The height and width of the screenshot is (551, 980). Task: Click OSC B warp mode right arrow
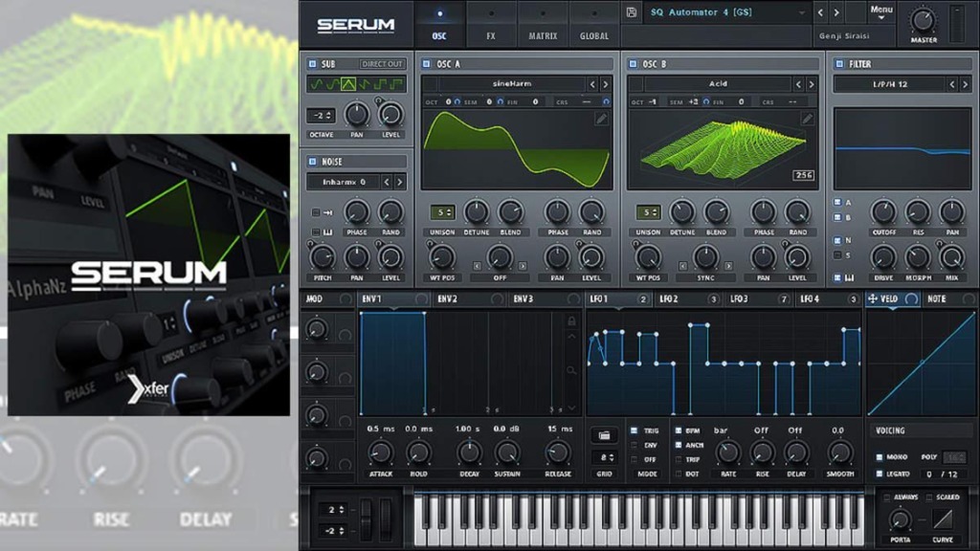point(728,266)
